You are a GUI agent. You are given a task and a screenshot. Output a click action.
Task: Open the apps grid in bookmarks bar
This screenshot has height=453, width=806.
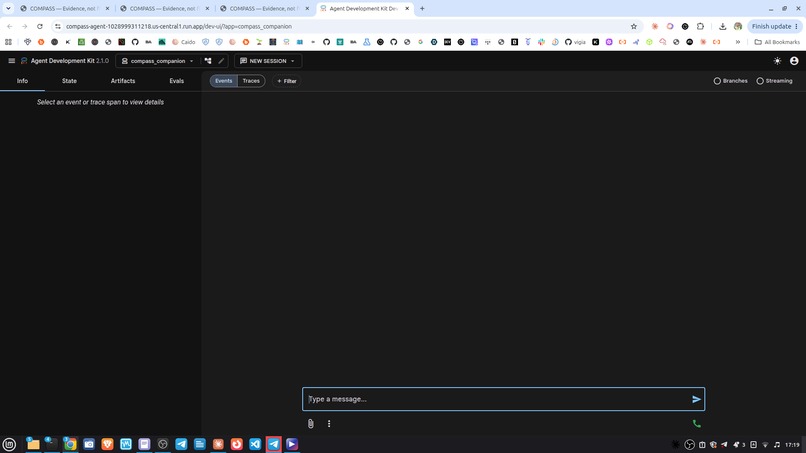[x=8, y=42]
